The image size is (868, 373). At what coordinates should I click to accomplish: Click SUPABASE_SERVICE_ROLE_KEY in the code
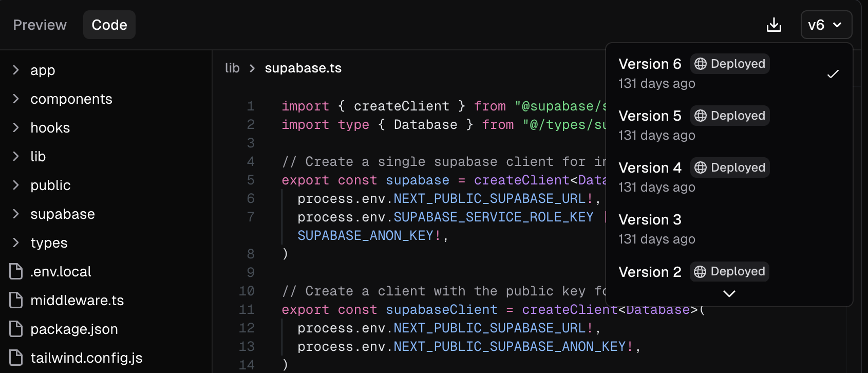click(494, 217)
